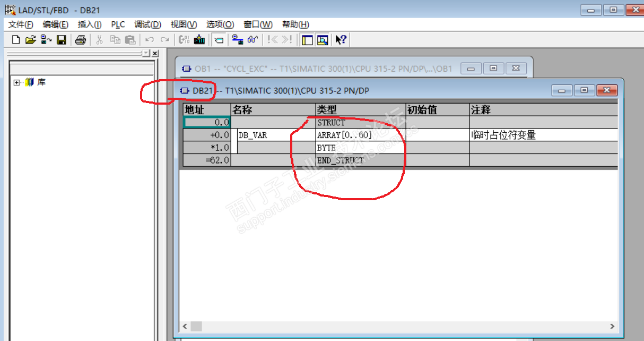This screenshot has width=644, height=341.
Task: Toggle the Details view icon
Action: (x=322, y=40)
